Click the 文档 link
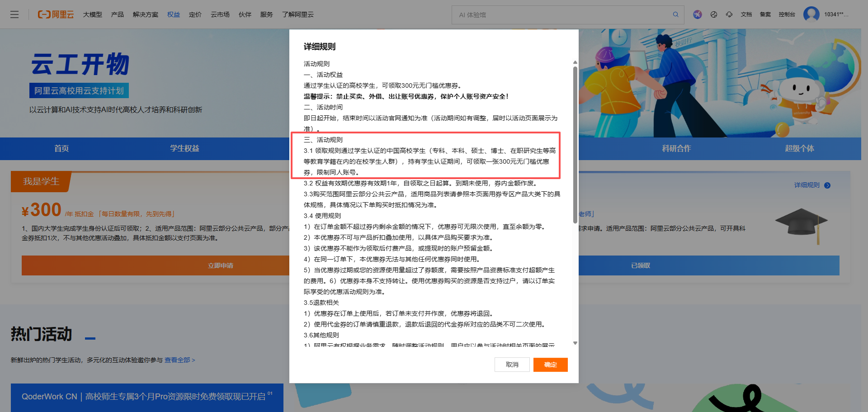The width and height of the screenshot is (868, 412). [x=746, y=14]
